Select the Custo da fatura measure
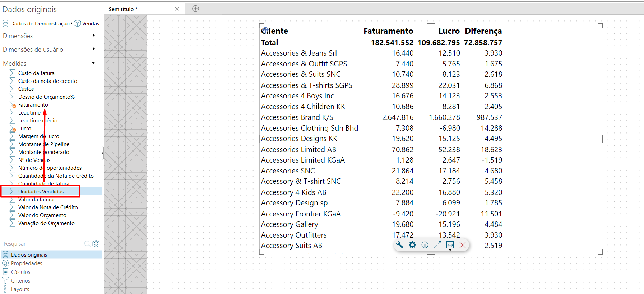The width and height of the screenshot is (644, 294). click(x=36, y=73)
